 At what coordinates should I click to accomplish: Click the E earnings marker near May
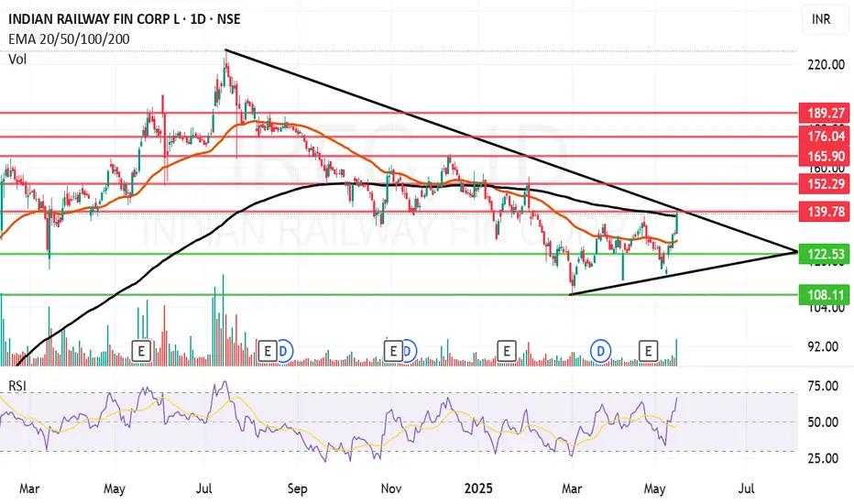coord(141,352)
